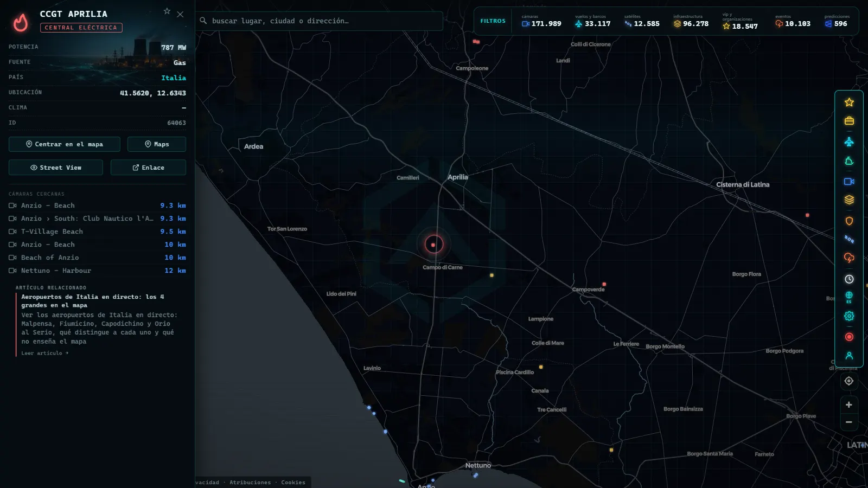
Task: Click the shield icon in right toolbar
Action: pos(849,221)
